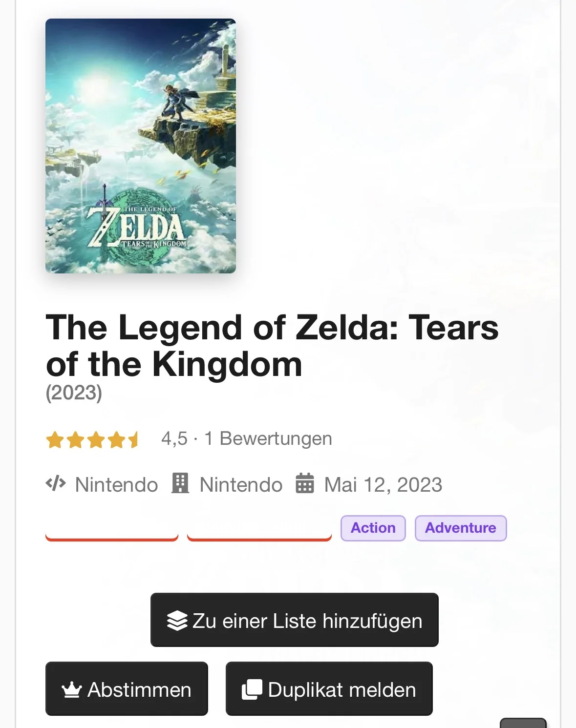Click the stacked layers icon on list button
Screen dimensions: 576x728
point(177,621)
